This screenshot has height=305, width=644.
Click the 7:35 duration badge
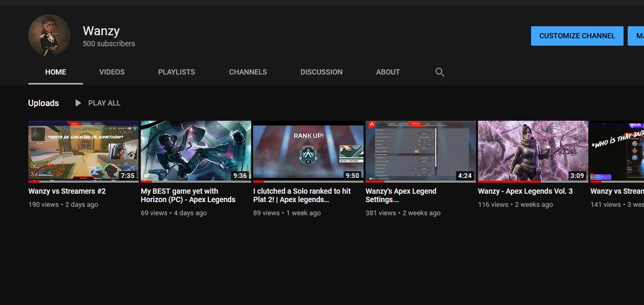pos(128,176)
